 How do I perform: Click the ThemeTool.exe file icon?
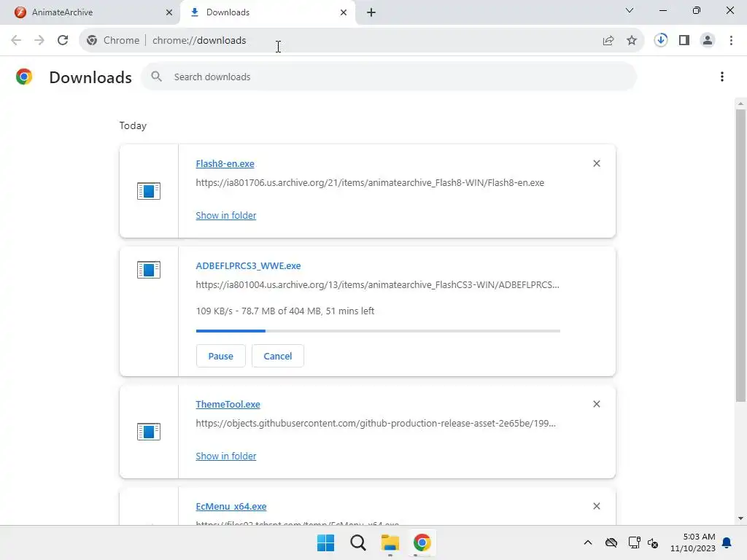click(149, 432)
